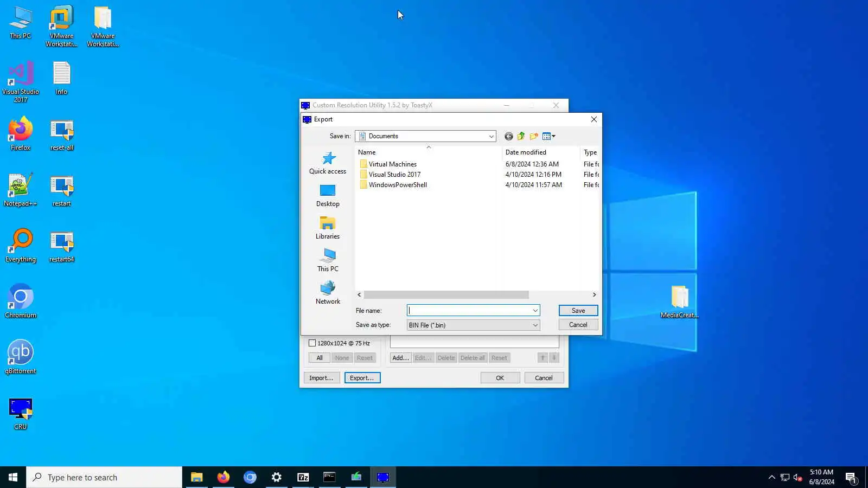The height and width of the screenshot is (488, 868).
Task: Show hidden icons in system tray
Action: tap(771, 477)
